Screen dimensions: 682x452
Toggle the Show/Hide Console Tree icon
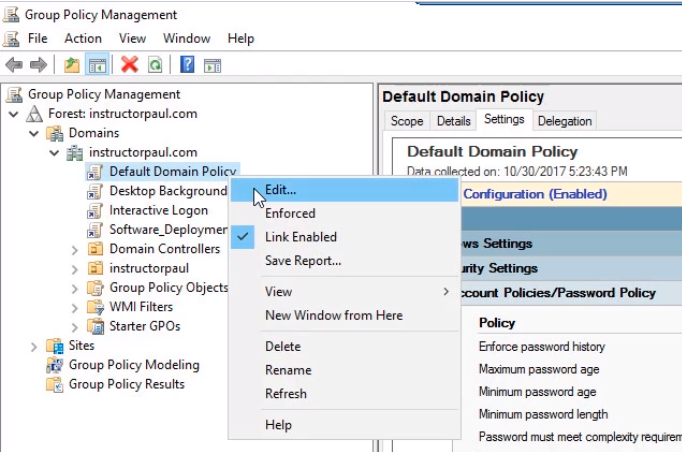coord(97,65)
